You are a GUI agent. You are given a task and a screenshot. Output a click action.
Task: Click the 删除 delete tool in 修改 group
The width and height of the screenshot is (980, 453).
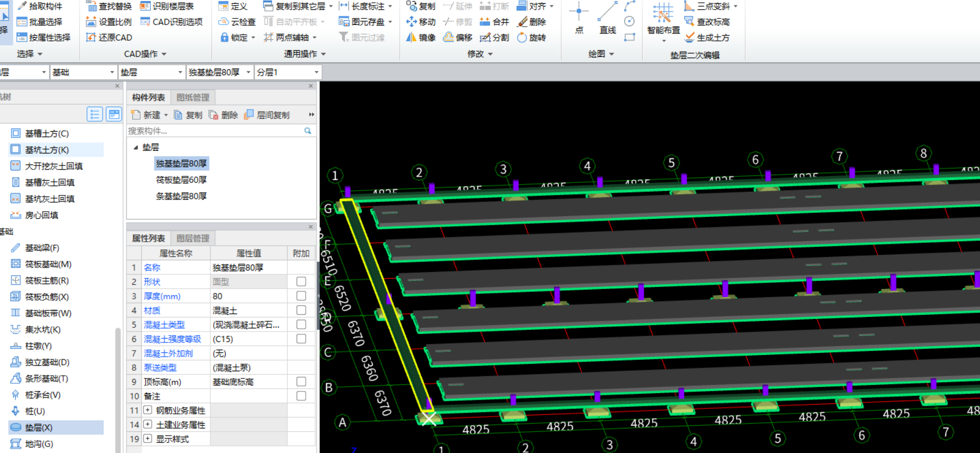tap(531, 22)
